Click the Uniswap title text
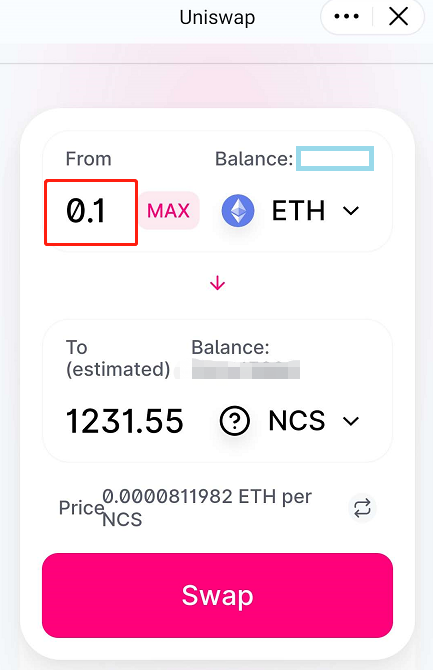This screenshot has width=433, height=670. 218,18
